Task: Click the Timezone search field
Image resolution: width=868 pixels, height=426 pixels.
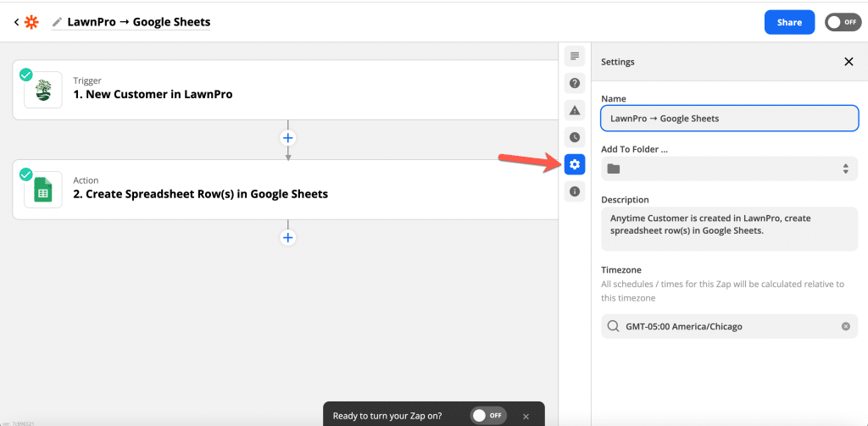Action: (x=730, y=326)
